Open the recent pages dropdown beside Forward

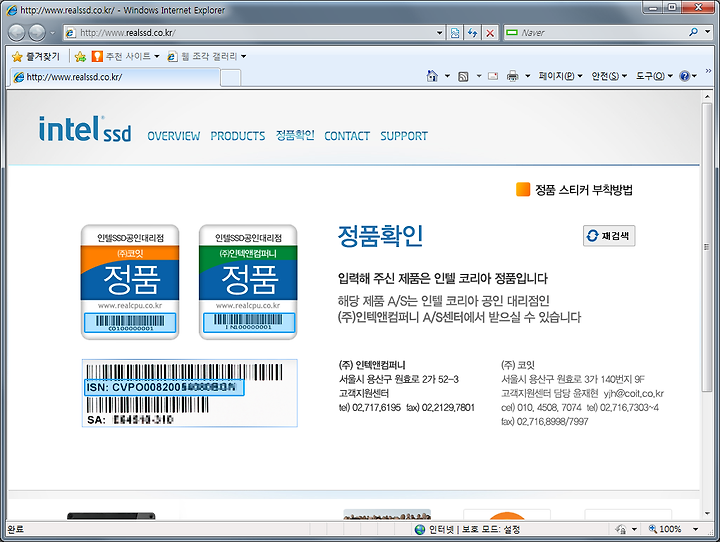pos(52,33)
